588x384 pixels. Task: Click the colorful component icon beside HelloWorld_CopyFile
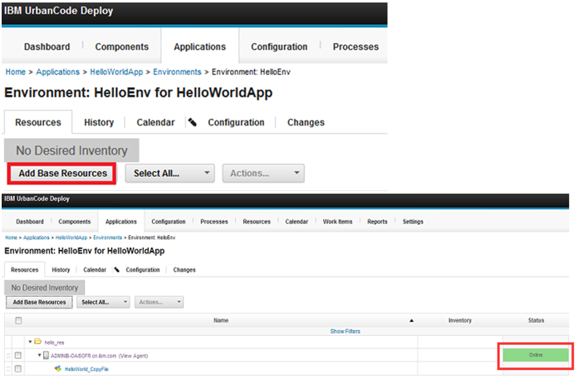tap(58, 368)
